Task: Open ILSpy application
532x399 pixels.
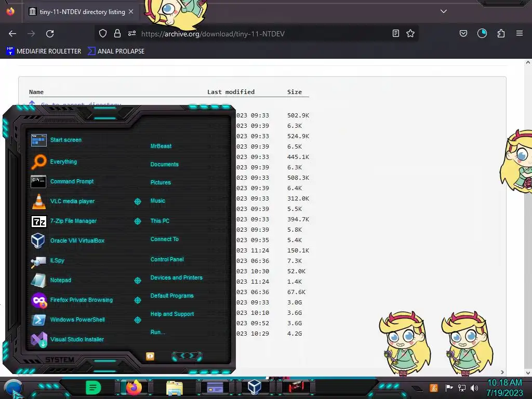Action: (47, 261)
